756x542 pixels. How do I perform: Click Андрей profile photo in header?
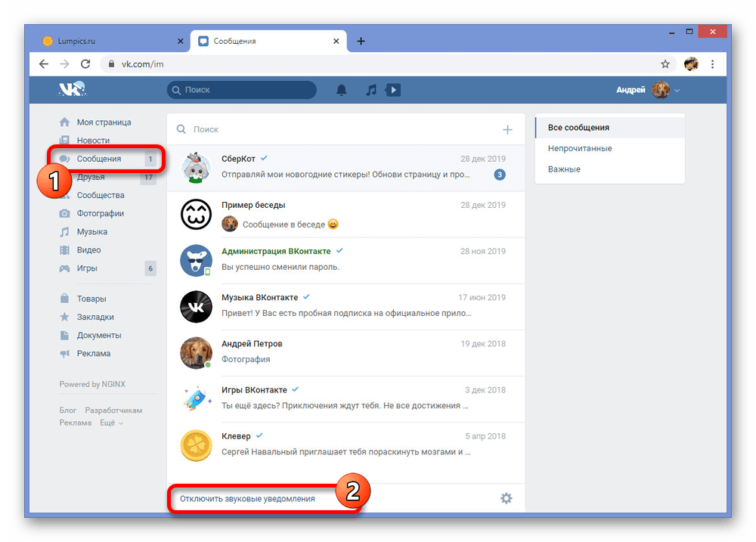coord(661,90)
